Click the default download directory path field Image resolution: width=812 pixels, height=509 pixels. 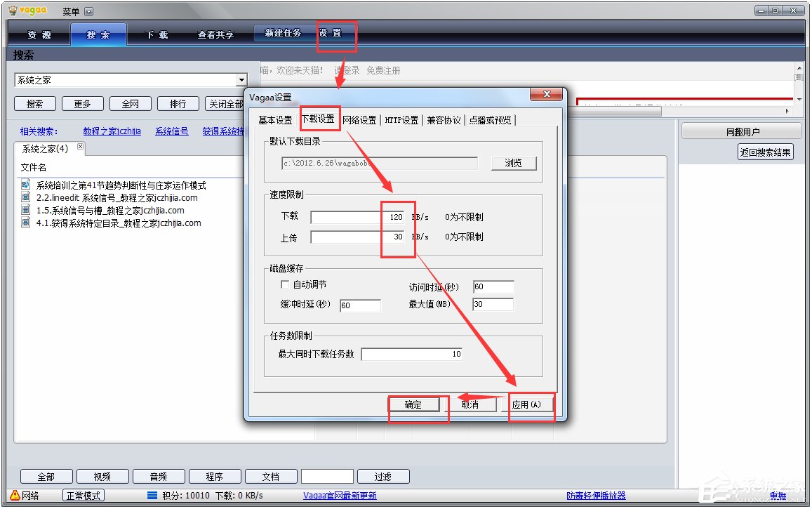point(380,163)
